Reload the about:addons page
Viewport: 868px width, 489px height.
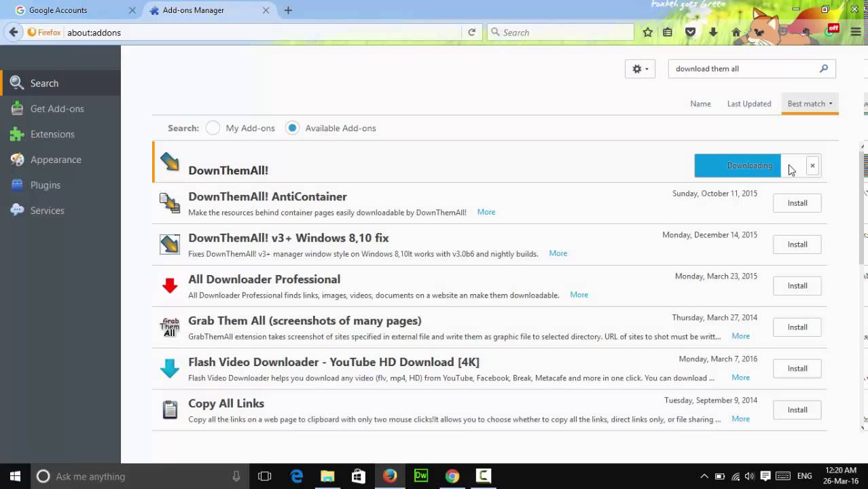pos(471,32)
